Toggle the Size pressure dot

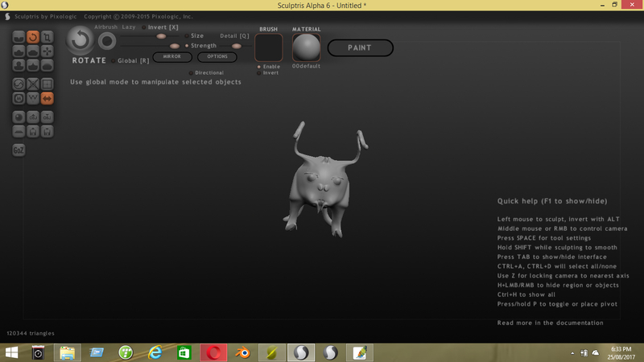point(187,35)
